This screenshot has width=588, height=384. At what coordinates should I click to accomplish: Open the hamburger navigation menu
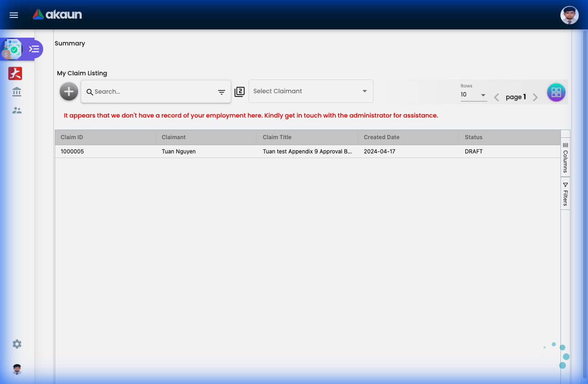click(x=13, y=15)
